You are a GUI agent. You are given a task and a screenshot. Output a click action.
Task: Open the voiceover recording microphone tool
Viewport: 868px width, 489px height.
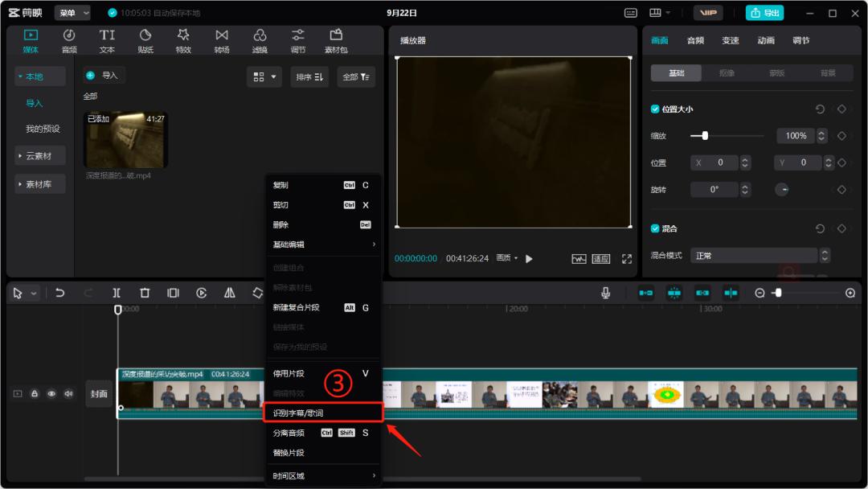click(x=605, y=293)
